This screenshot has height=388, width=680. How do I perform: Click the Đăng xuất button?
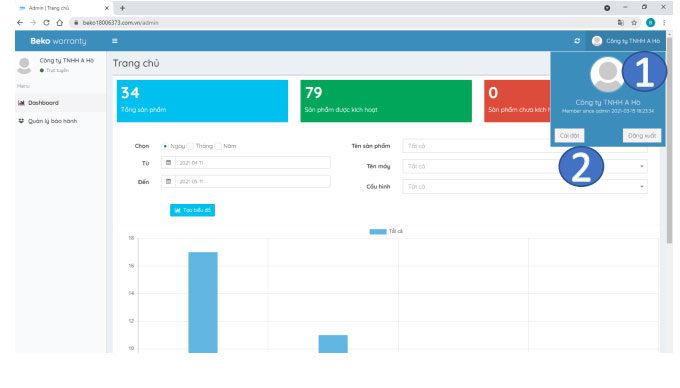(642, 136)
